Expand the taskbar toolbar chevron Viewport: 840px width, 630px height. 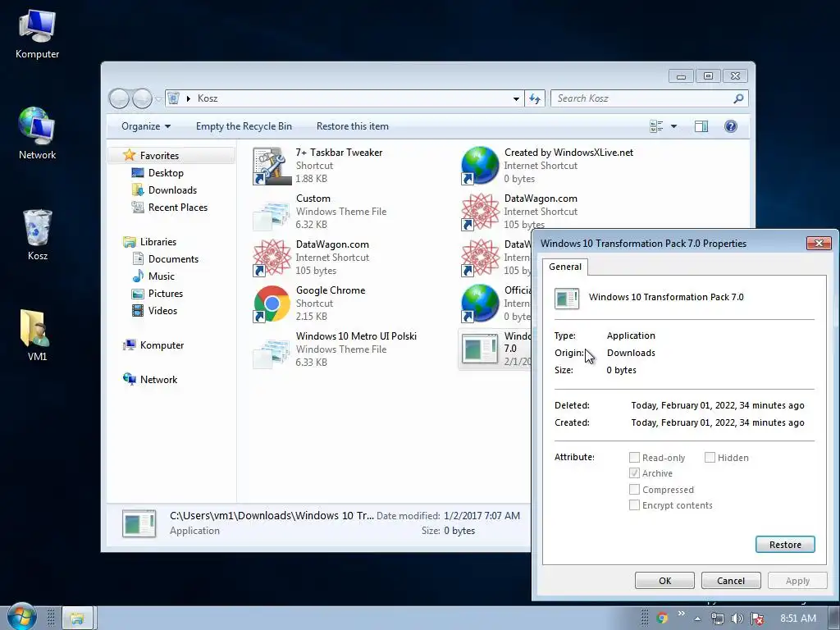point(681,614)
